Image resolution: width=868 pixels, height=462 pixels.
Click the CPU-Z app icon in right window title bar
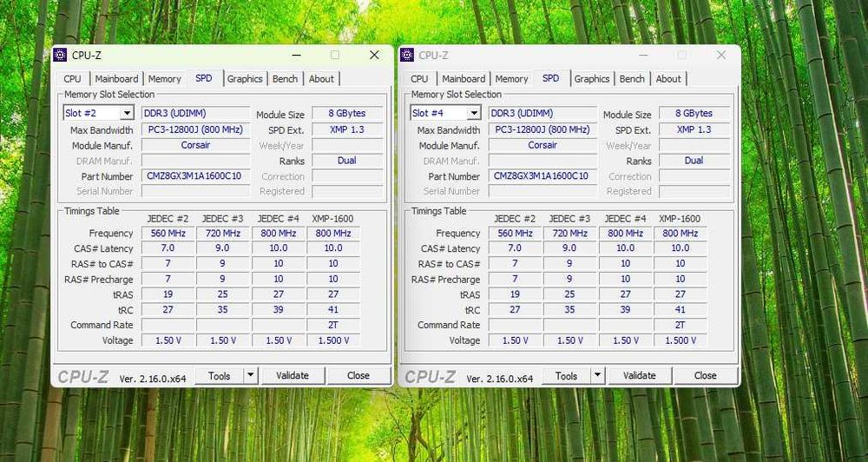click(407, 55)
